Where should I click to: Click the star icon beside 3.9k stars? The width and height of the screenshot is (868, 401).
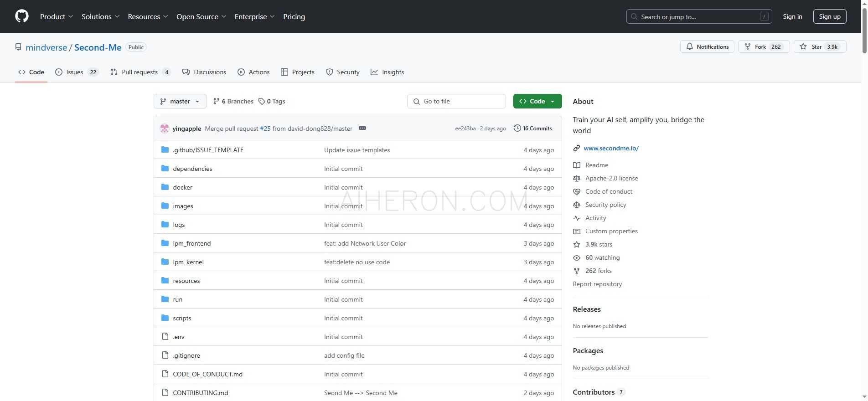point(577,244)
